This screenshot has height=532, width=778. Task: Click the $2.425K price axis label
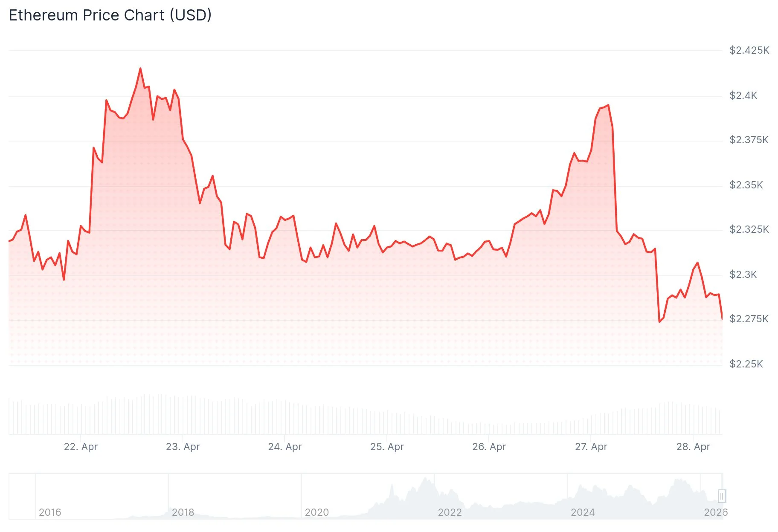749,50
